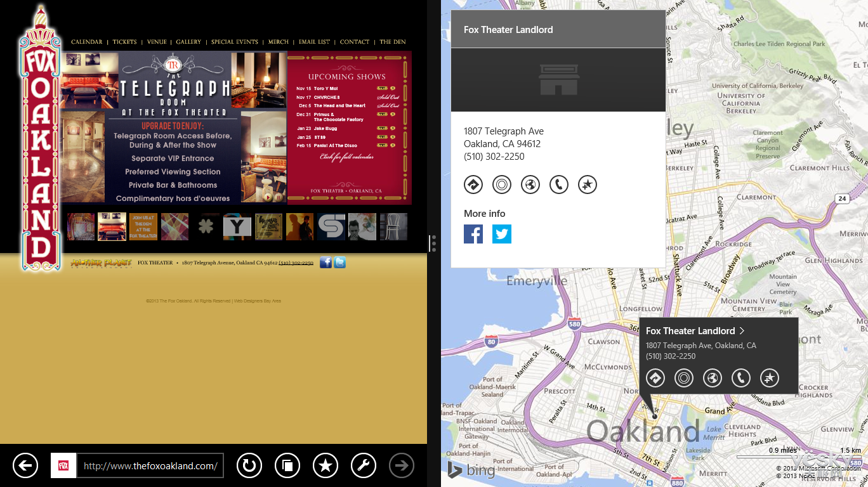The width and height of the screenshot is (868, 487).
Task: Add to favorites from the info card star icon
Action: 588,185
